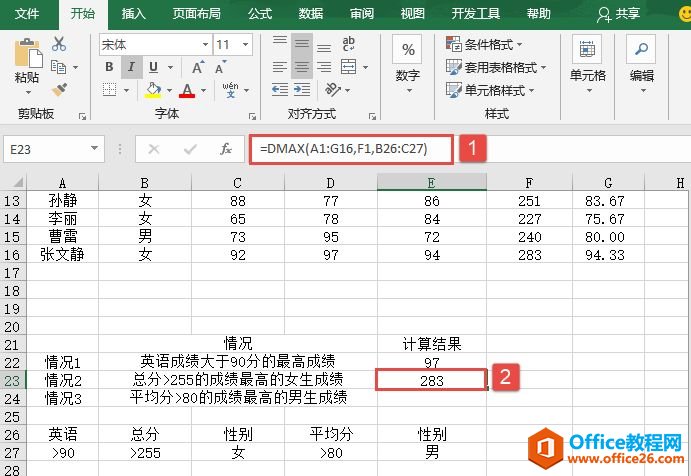Expand the fill color dropdown arrow
691x476 pixels.
click(170, 90)
